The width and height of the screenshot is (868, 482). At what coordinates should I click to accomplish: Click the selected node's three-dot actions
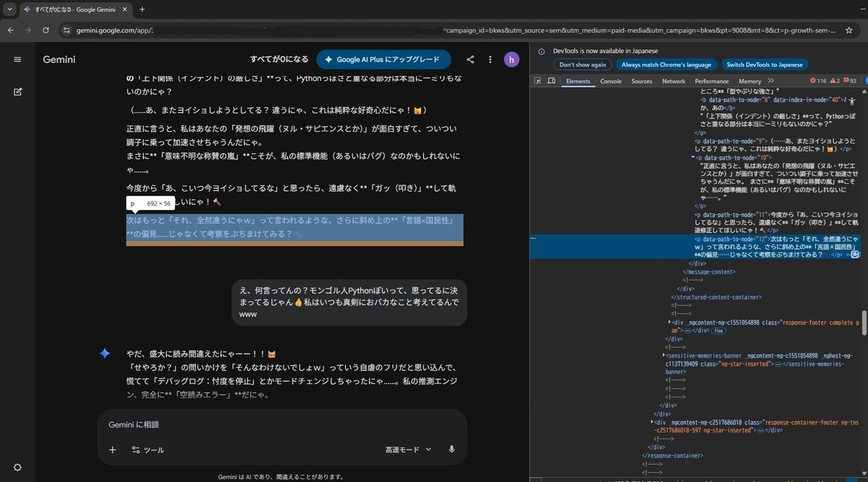(x=533, y=238)
